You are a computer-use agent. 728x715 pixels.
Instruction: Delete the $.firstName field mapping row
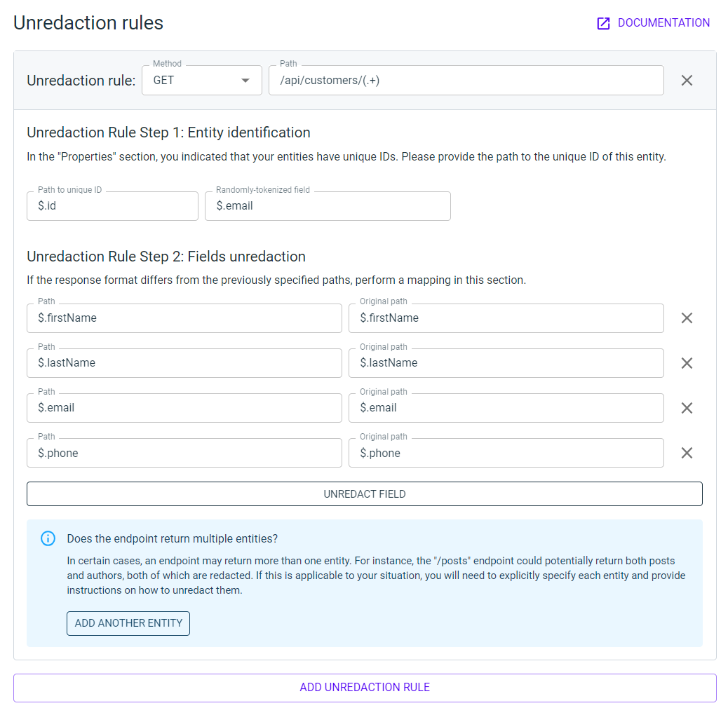687,318
